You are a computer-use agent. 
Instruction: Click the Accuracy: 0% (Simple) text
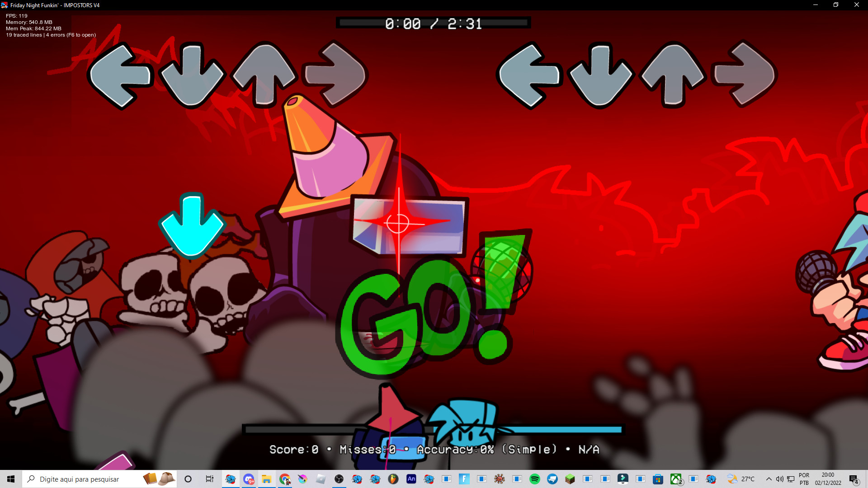pos(487,450)
